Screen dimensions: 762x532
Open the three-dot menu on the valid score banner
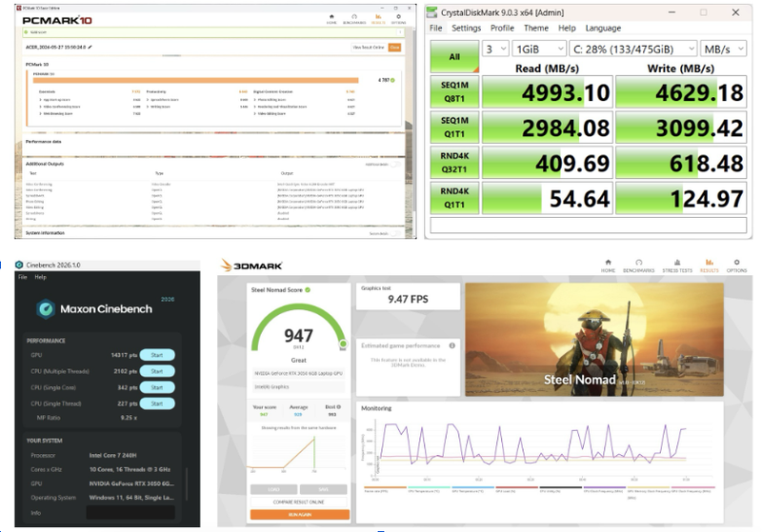[401, 32]
